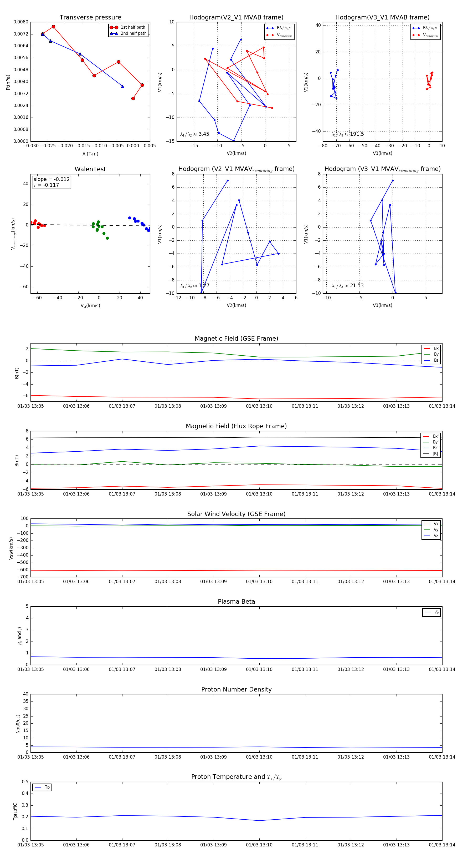Click the lowest green dot in WalenTest plot
Image resolution: width=473 pixels, height=868 pixels.
tap(107, 238)
